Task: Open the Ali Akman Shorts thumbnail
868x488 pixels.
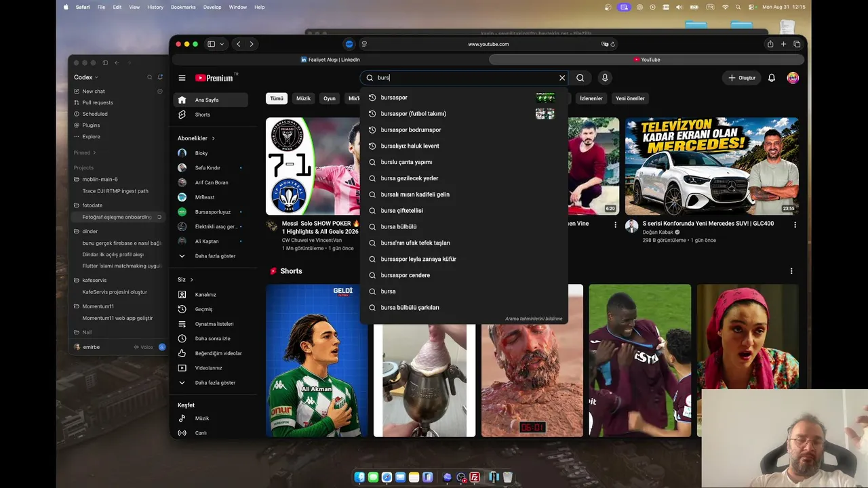Action: pos(317,361)
